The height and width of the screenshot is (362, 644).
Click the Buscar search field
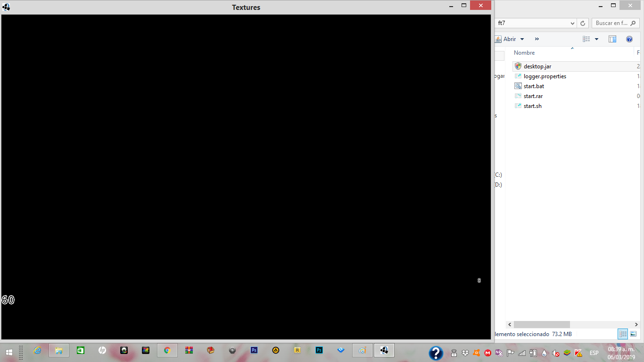(616, 23)
